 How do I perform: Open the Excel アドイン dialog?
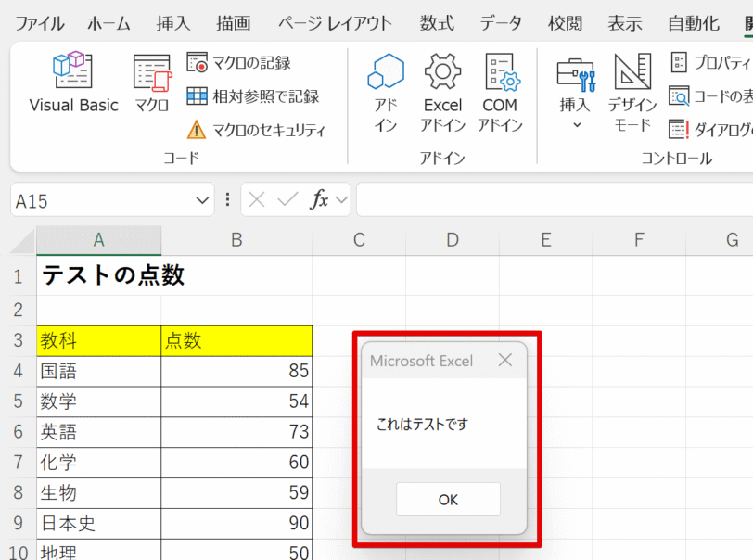pyautogui.click(x=442, y=93)
